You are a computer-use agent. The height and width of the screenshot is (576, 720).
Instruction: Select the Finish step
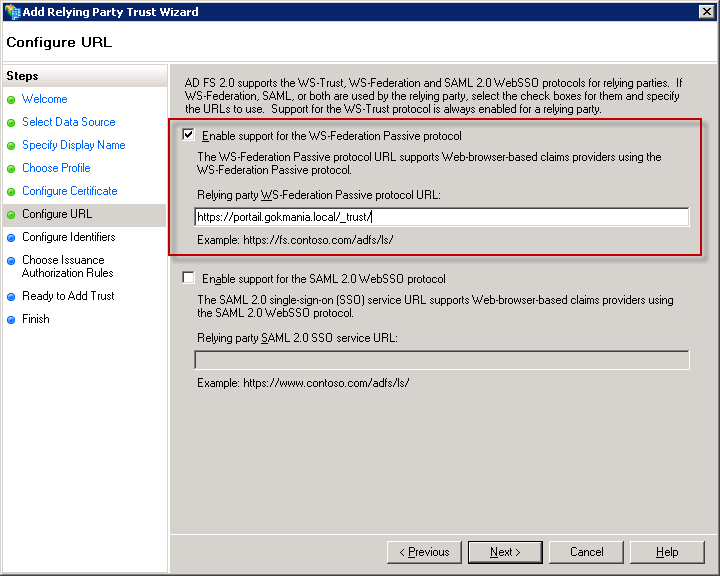[35, 319]
